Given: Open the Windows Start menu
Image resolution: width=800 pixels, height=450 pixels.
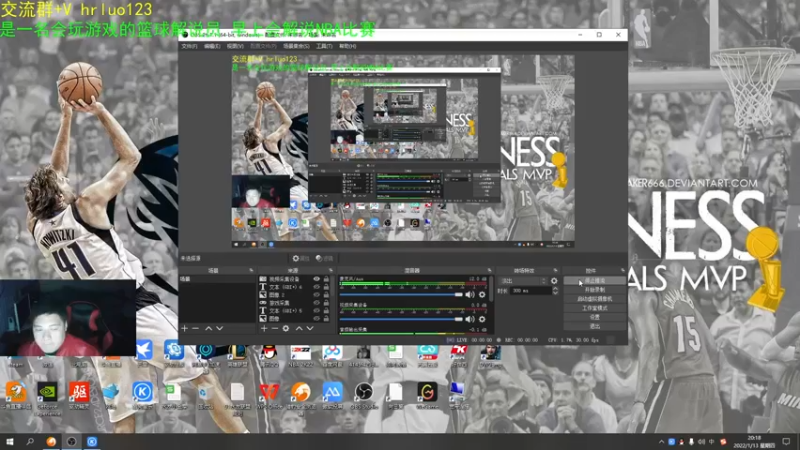Looking at the screenshot, I should [x=9, y=441].
